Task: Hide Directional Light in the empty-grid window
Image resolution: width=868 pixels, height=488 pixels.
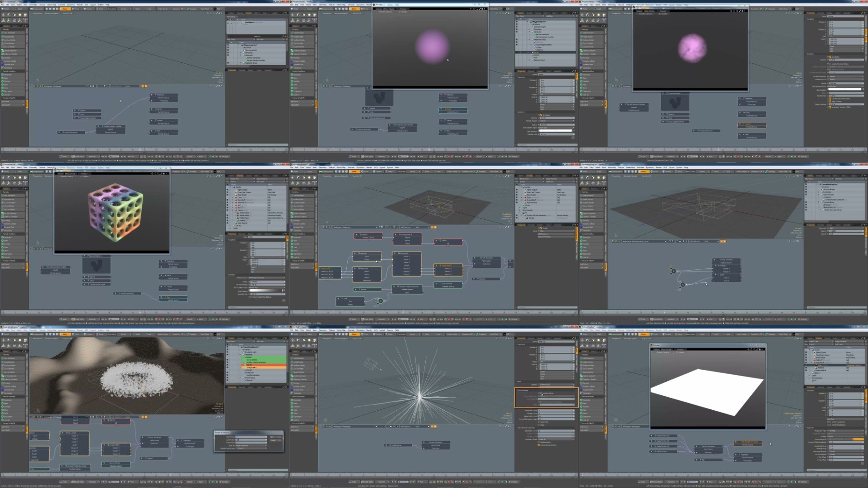Action: (228, 50)
